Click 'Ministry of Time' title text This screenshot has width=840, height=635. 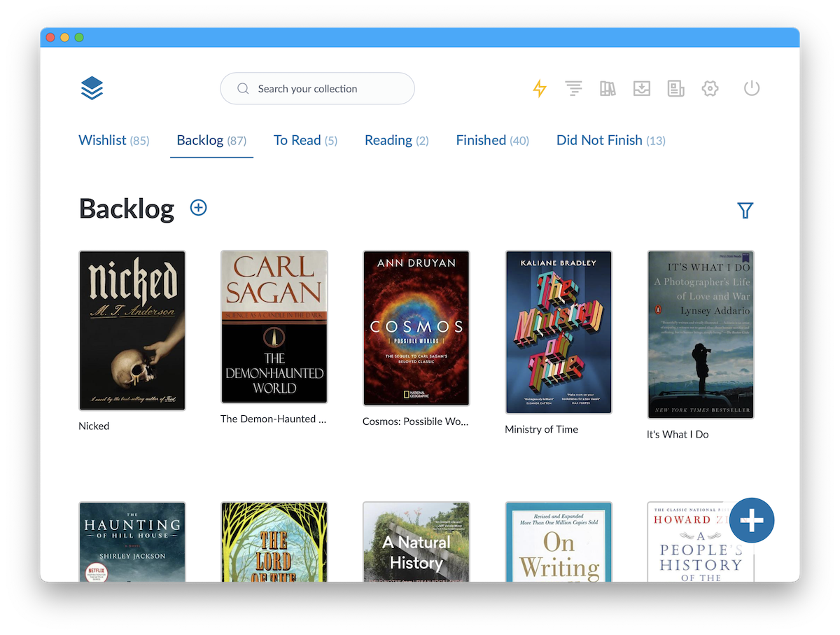(541, 429)
